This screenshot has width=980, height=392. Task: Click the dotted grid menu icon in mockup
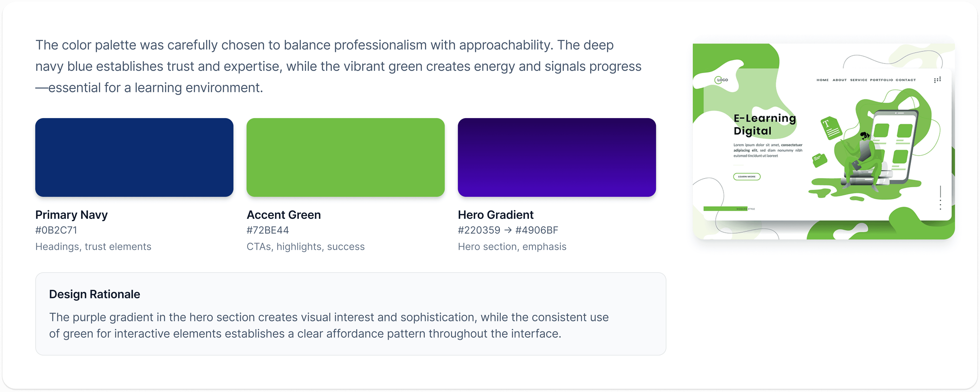pos(937,80)
